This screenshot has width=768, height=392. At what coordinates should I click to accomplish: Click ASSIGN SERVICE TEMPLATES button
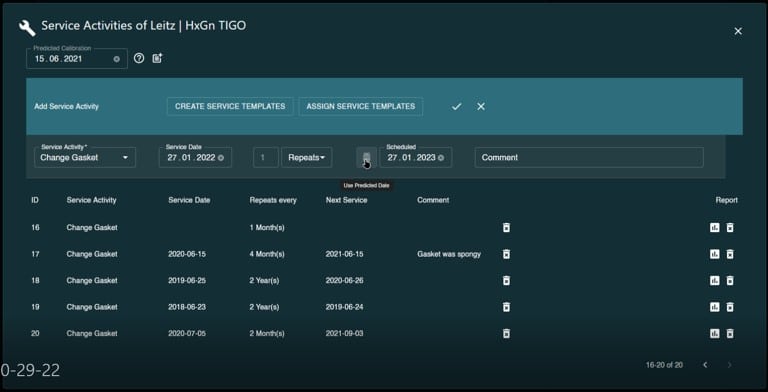pyautogui.click(x=361, y=106)
